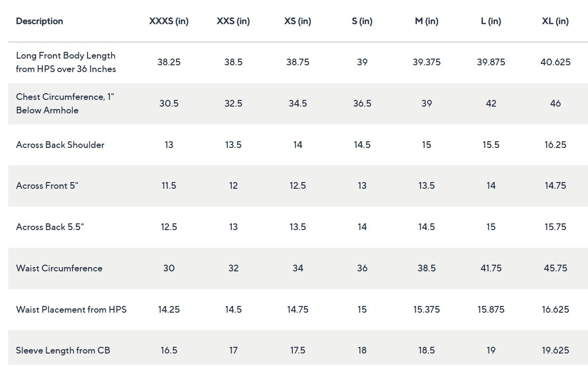Image resolution: width=588 pixels, height=366 pixels.
Task: Click the XXS (in) column header
Action: tap(233, 21)
